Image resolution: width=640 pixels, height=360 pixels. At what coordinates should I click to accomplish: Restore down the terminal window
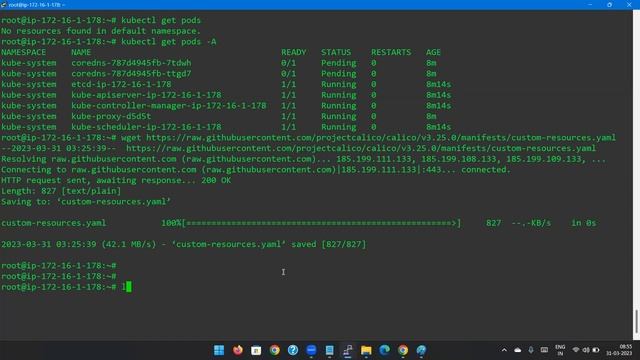(609, 4)
